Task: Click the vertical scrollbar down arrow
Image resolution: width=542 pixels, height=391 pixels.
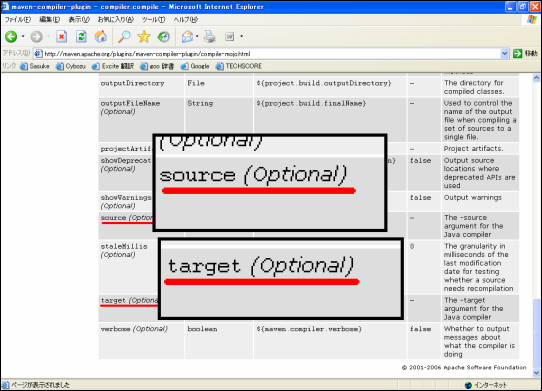Action: [536, 373]
